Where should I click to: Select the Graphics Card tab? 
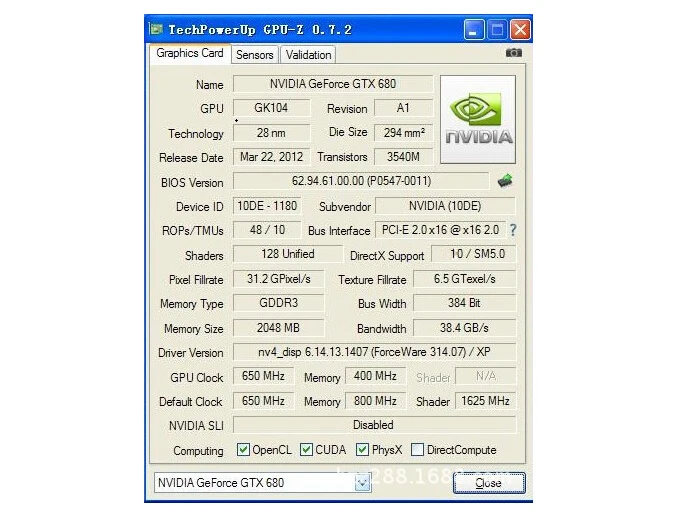point(190,53)
